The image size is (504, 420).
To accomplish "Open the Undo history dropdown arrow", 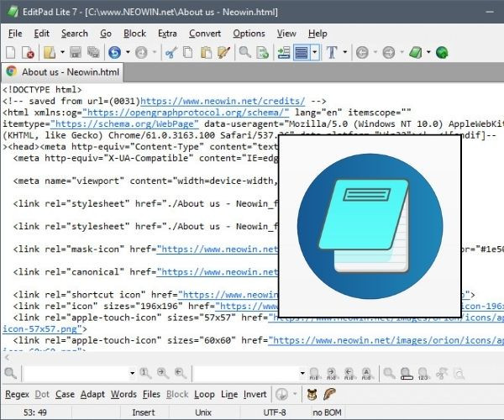I will click(x=128, y=52).
